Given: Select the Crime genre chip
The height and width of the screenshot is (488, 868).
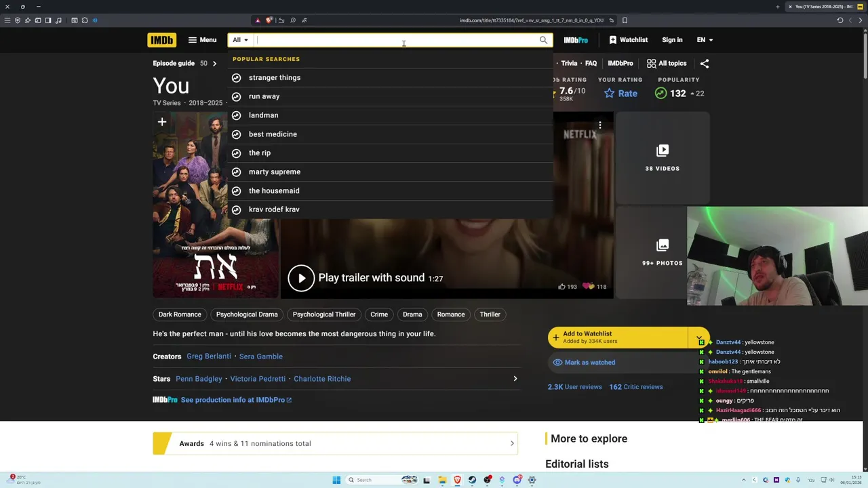Looking at the screenshot, I should point(379,314).
